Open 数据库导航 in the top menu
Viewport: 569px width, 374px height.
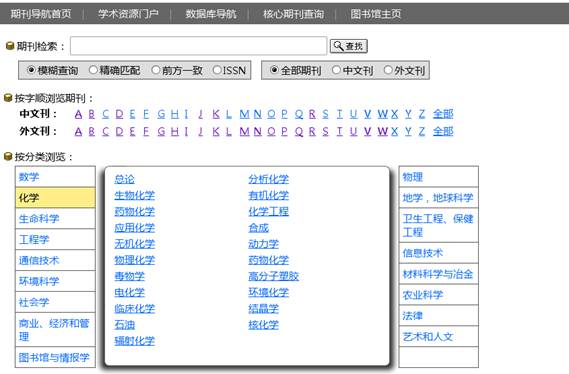[x=211, y=14]
